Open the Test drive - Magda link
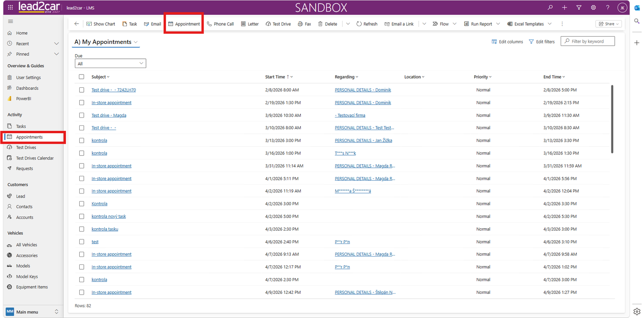Screen dimensions: 644x318 tap(109, 115)
